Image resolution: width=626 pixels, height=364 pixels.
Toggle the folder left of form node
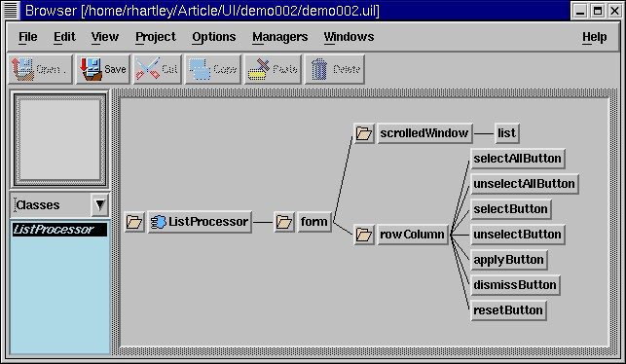pyautogui.click(x=284, y=222)
